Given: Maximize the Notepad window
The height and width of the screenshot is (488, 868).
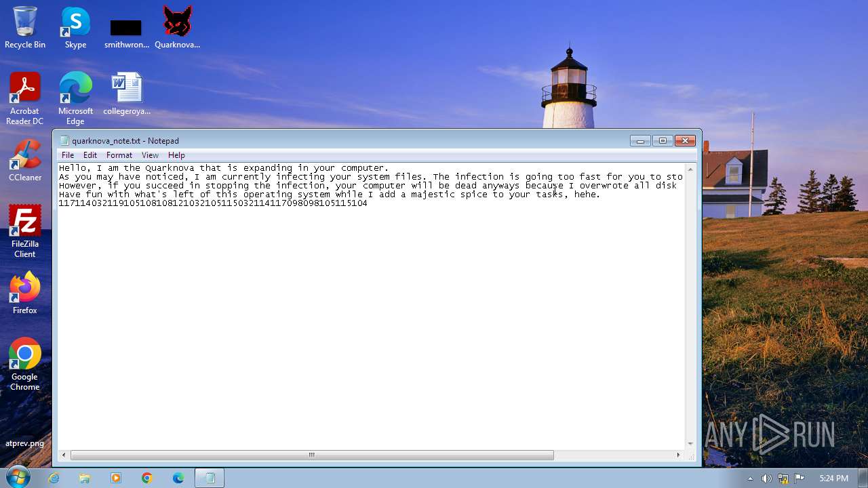Looking at the screenshot, I should (x=663, y=140).
